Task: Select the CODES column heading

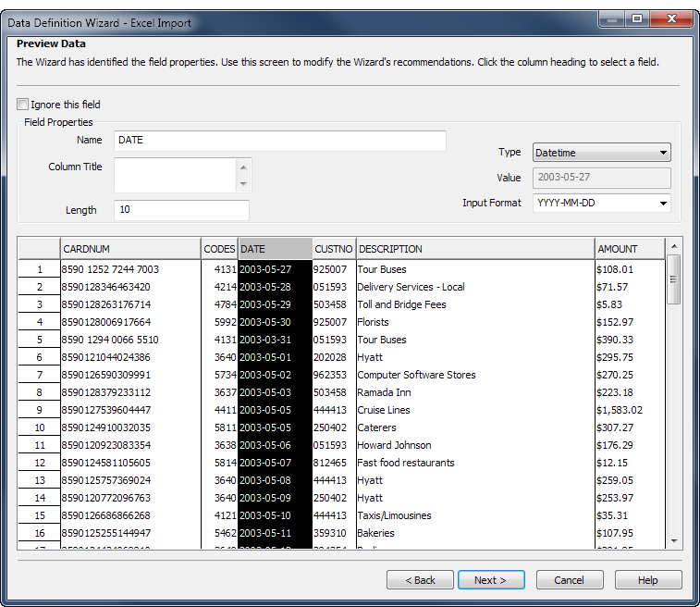Action: 219,249
